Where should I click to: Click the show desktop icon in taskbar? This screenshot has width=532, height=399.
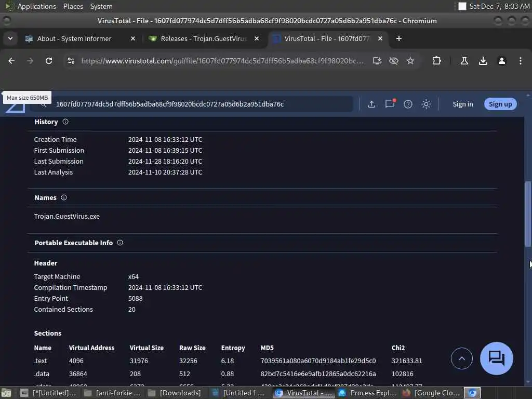click(6, 393)
